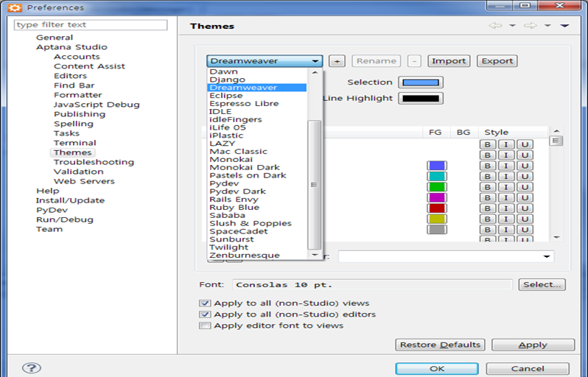Select the Zenburnesque theme

(x=245, y=256)
